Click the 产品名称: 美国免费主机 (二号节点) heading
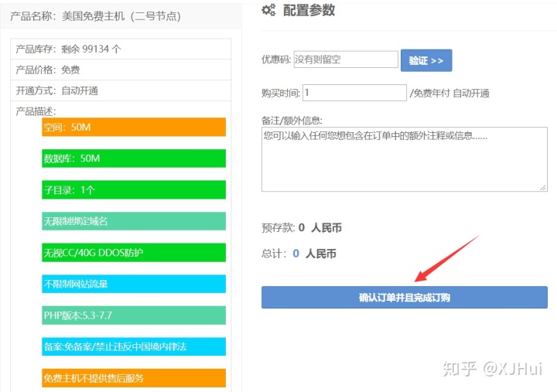 tap(96, 16)
